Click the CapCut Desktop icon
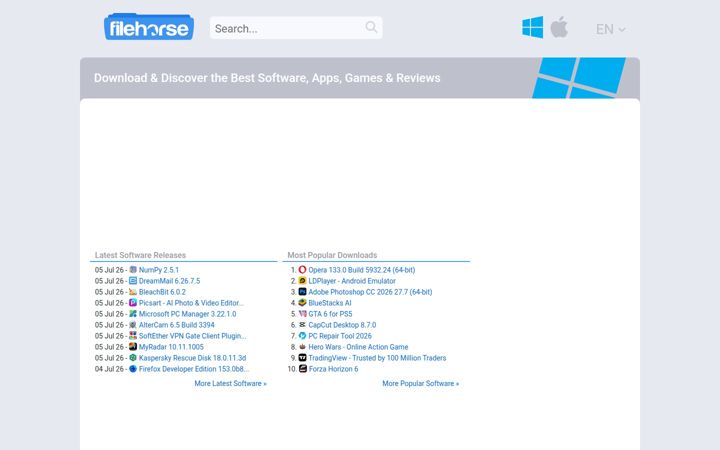The width and height of the screenshot is (720, 450). [303, 325]
